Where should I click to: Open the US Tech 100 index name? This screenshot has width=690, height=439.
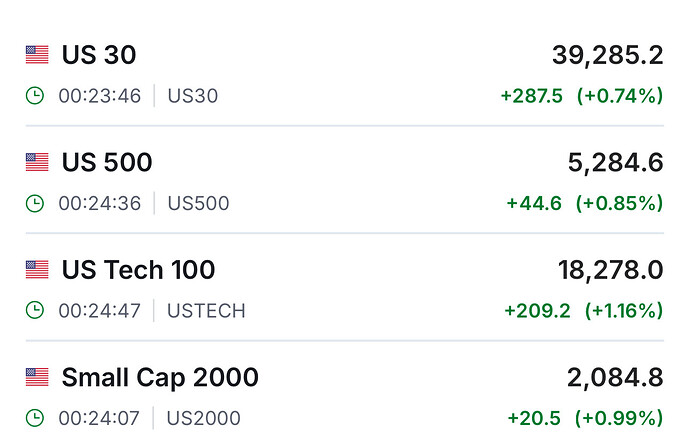point(138,270)
